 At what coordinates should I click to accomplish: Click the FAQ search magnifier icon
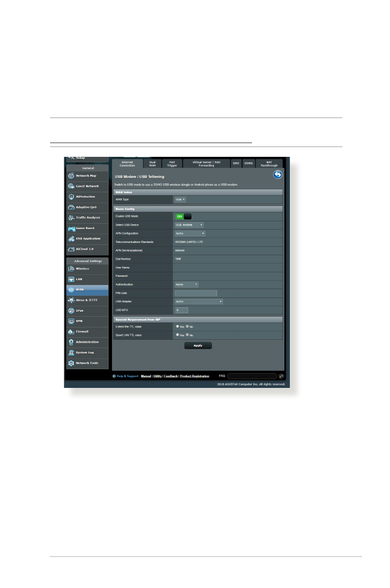[x=281, y=376]
